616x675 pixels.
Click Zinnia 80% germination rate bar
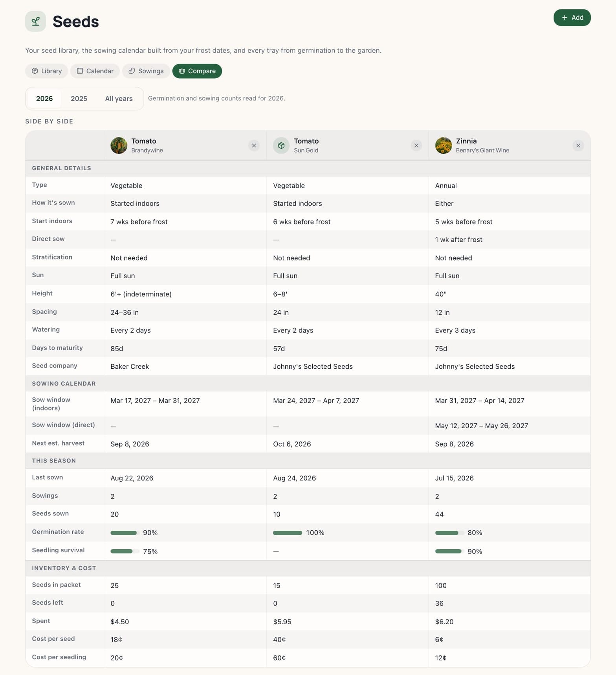(x=449, y=533)
